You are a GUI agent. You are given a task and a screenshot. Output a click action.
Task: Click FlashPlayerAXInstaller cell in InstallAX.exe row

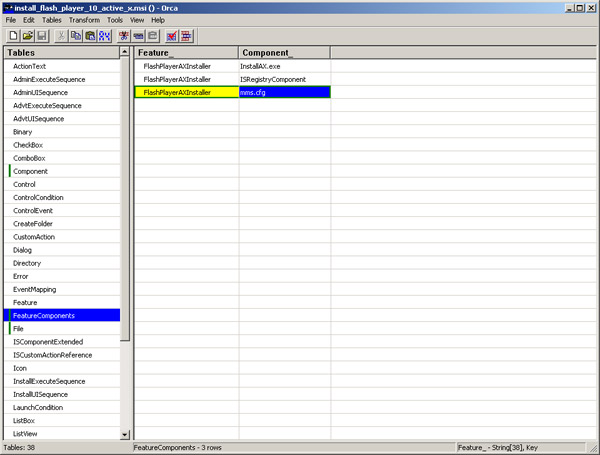[187, 66]
